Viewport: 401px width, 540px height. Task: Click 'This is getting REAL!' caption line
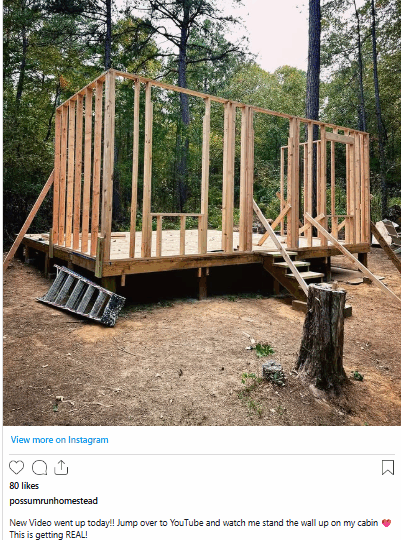coord(48,535)
